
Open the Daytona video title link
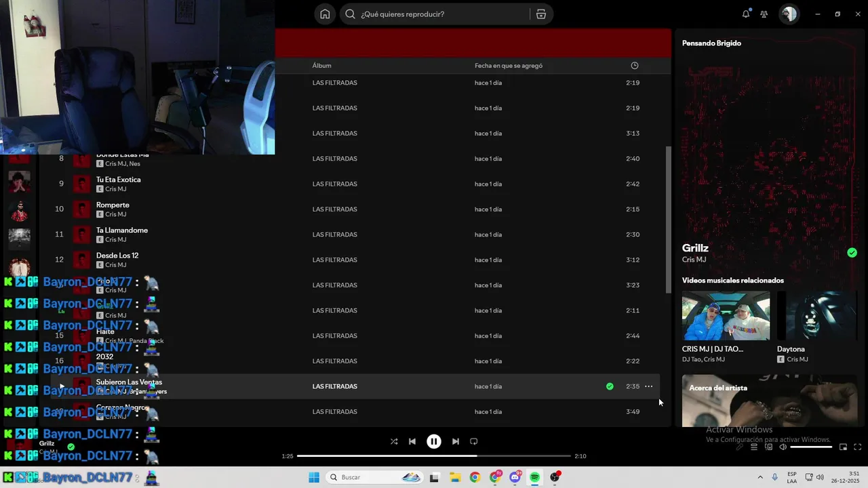791,349
